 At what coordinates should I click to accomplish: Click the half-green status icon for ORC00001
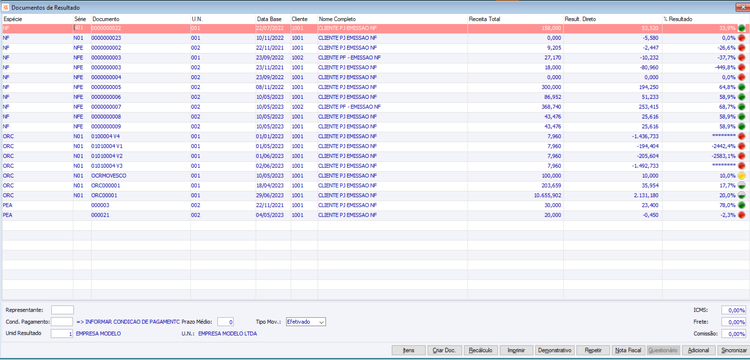[741, 195]
